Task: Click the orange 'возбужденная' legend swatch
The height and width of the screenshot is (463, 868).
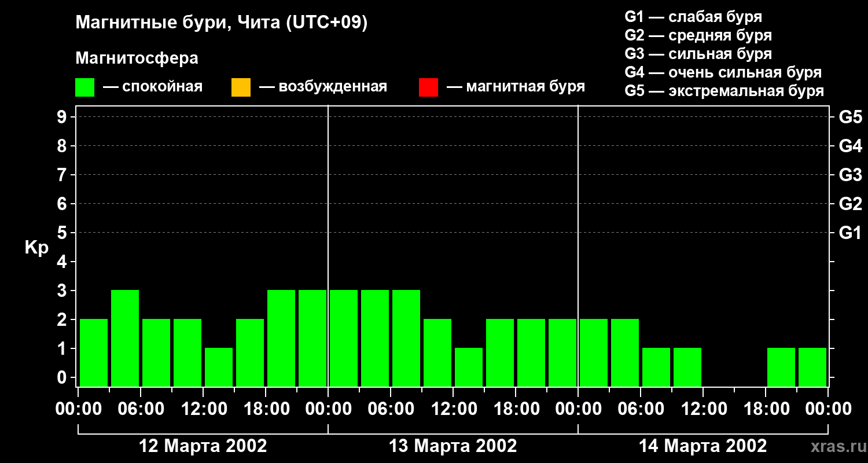Action: [x=241, y=87]
